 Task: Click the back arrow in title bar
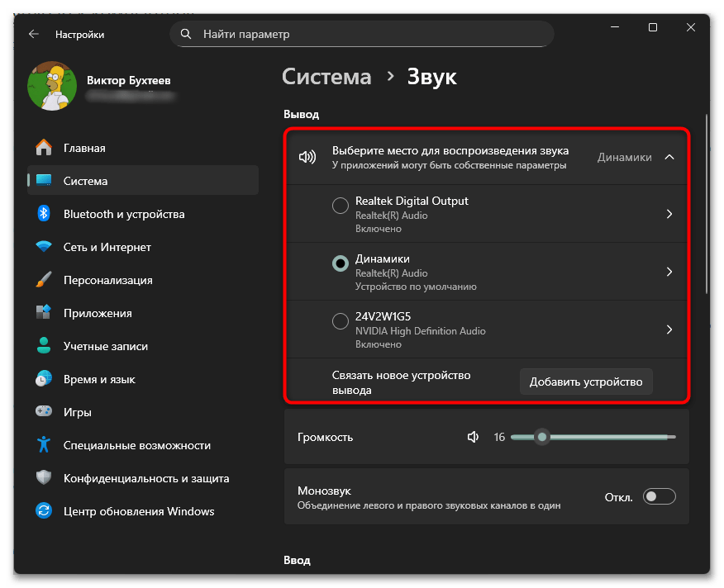tap(34, 35)
